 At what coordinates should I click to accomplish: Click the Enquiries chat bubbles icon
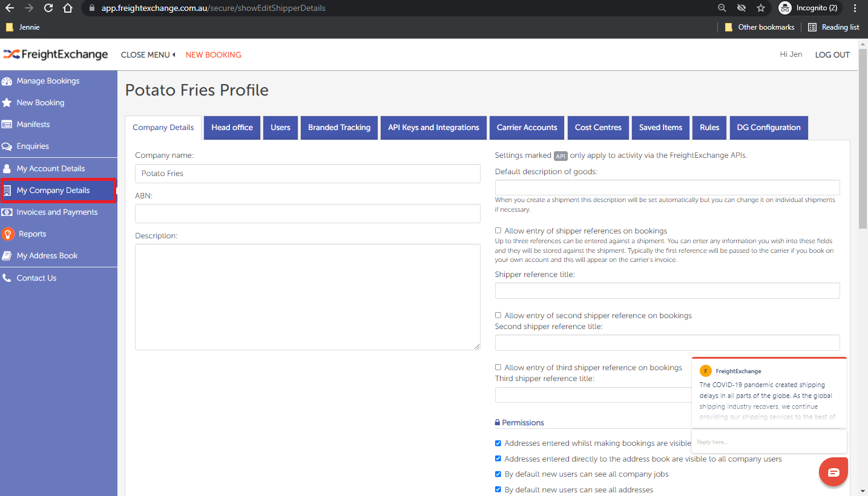[7, 146]
